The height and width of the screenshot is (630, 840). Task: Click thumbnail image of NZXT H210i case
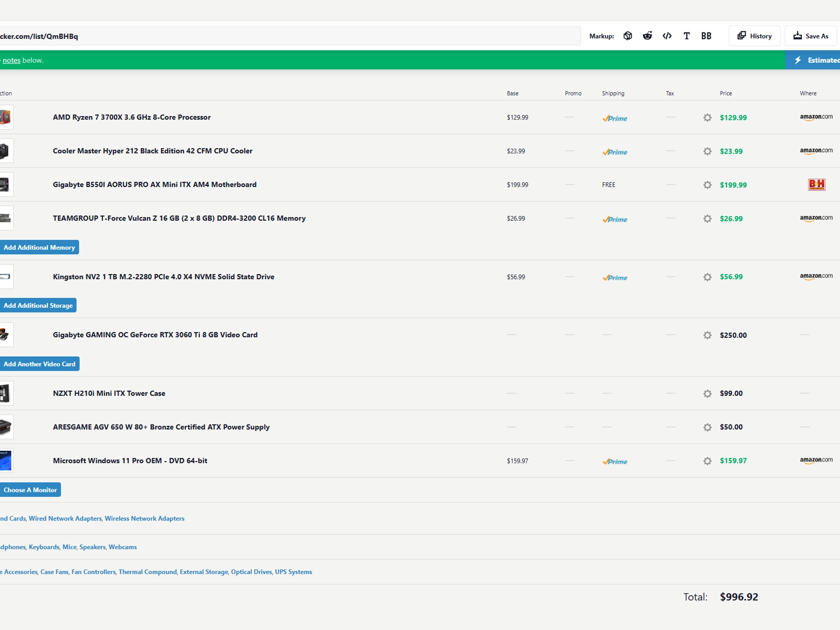[x=6, y=393]
